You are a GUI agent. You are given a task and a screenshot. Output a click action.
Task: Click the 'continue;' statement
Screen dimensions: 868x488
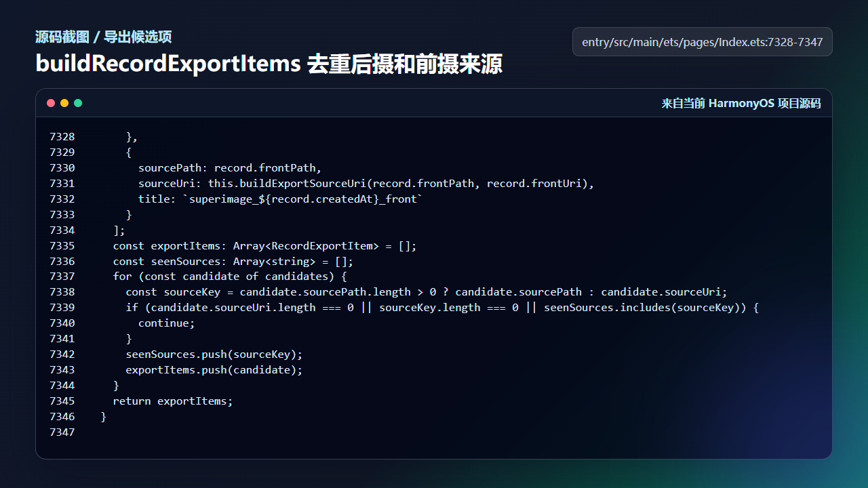[167, 324]
